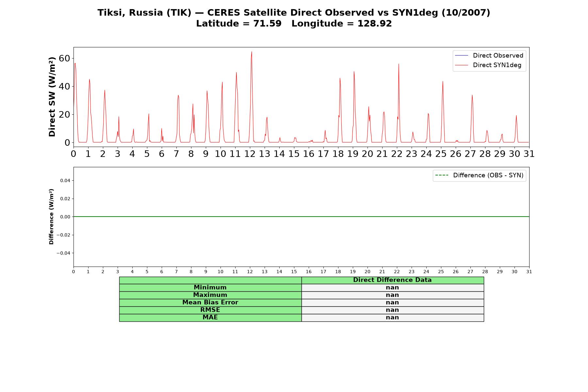
Task: Click the Difference (W/m²) y-axis label
Action: 51,217
